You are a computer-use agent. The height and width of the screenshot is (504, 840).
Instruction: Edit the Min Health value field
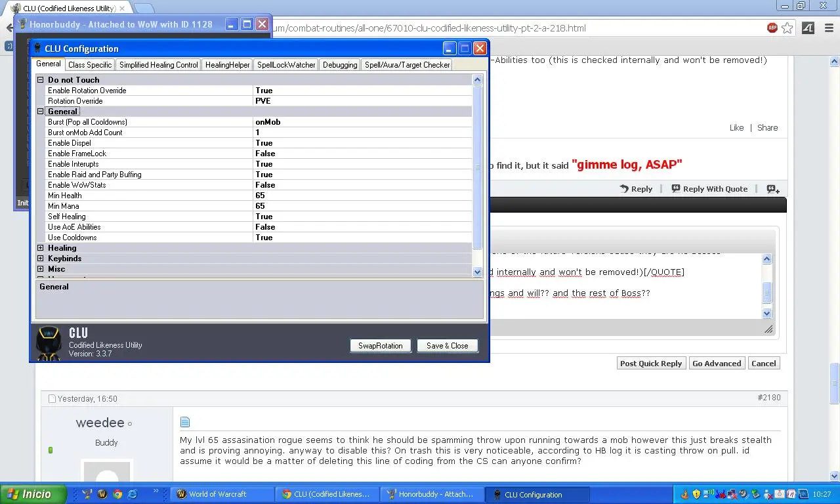click(361, 196)
